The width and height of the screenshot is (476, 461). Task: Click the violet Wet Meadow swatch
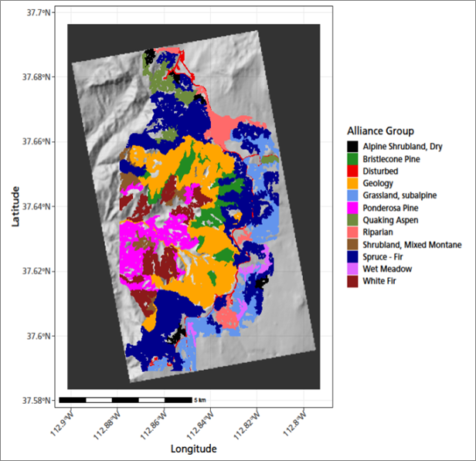point(352,269)
